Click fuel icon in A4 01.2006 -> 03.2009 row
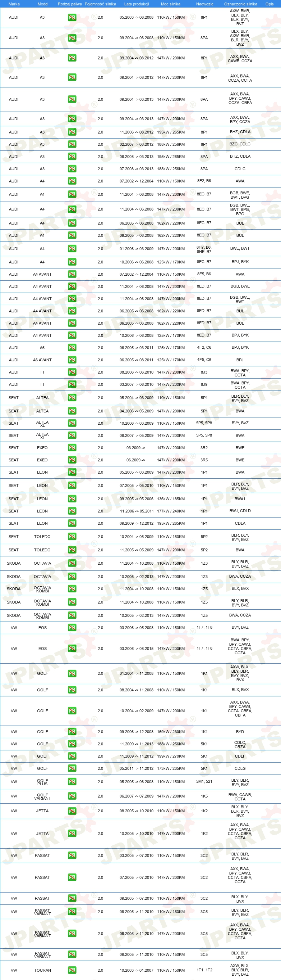Viewport: 281px width, 980px height. 72,248
